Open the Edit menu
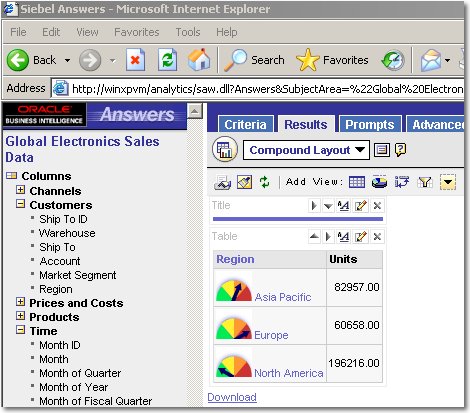Screen dimensions: 470x413 [x=51, y=32]
